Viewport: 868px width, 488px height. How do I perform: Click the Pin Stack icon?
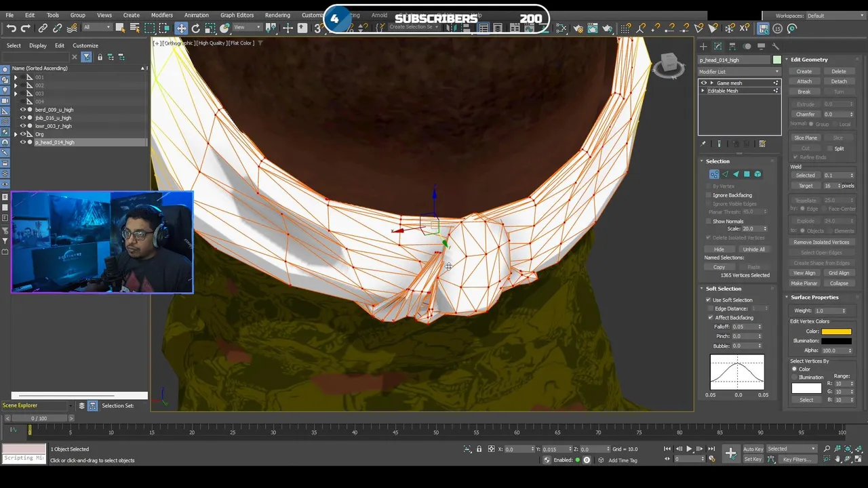[703, 144]
